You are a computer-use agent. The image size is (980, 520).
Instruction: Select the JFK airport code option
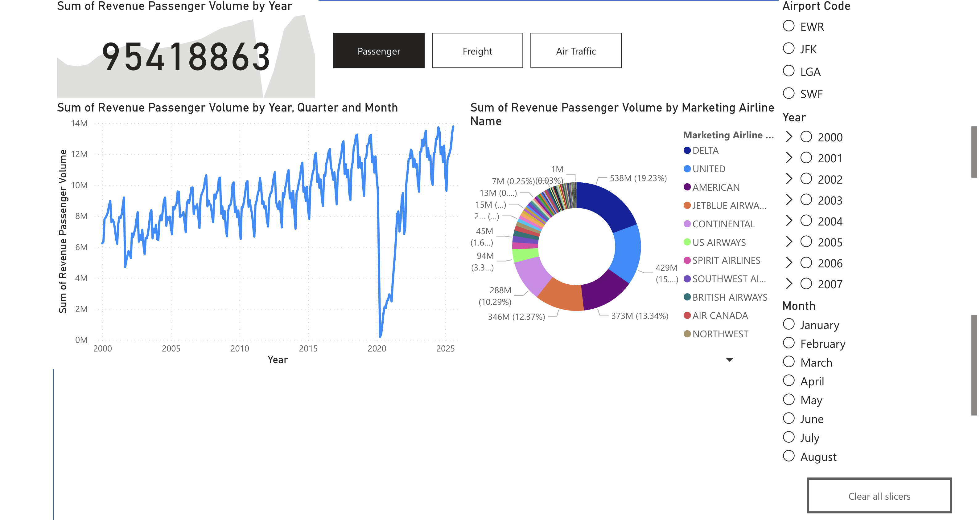click(789, 49)
